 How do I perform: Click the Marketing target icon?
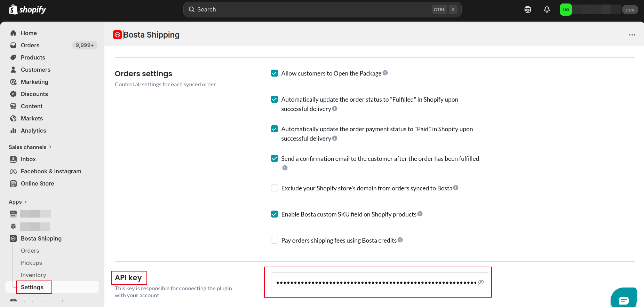tap(13, 82)
